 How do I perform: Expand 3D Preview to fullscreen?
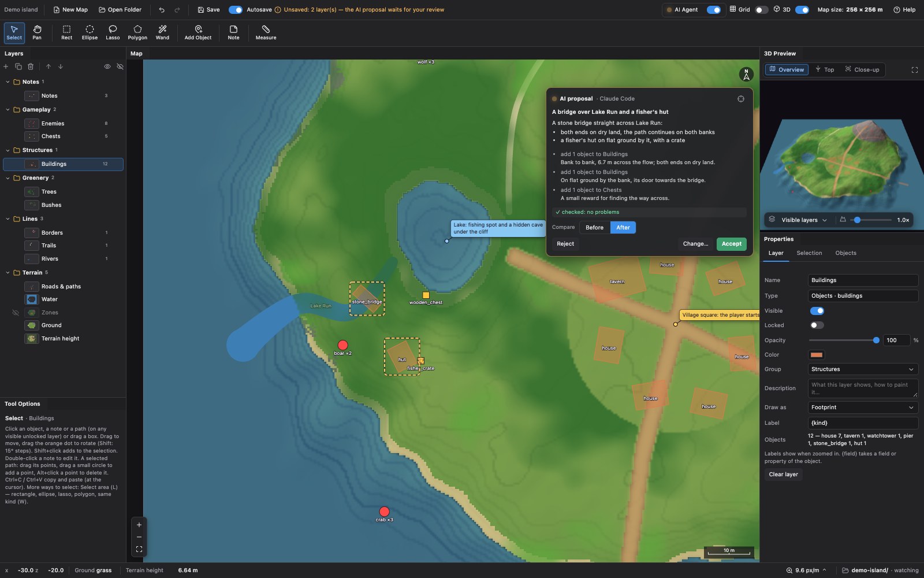pyautogui.click(x=915, y=70)
